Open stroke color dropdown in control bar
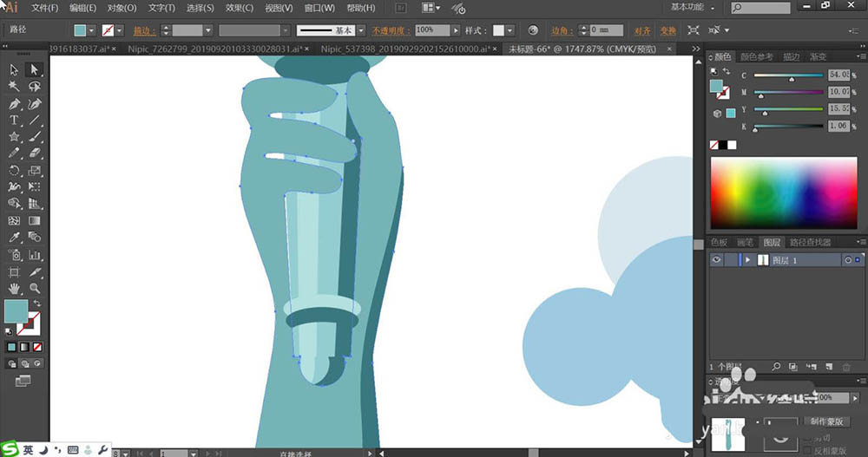The height and width of the screenshot is (457, 868). (x=120, y=30)
